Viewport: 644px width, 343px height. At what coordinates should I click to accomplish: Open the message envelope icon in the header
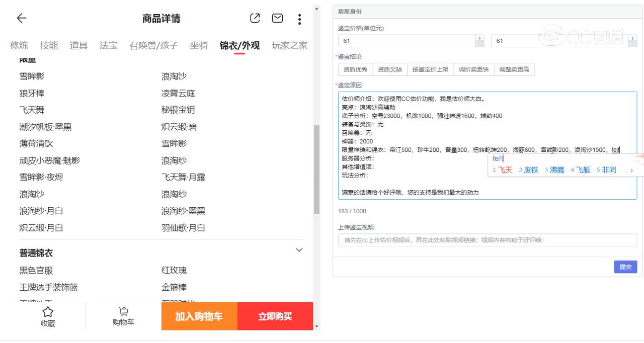pyautogui.click(x=277, y=18)
